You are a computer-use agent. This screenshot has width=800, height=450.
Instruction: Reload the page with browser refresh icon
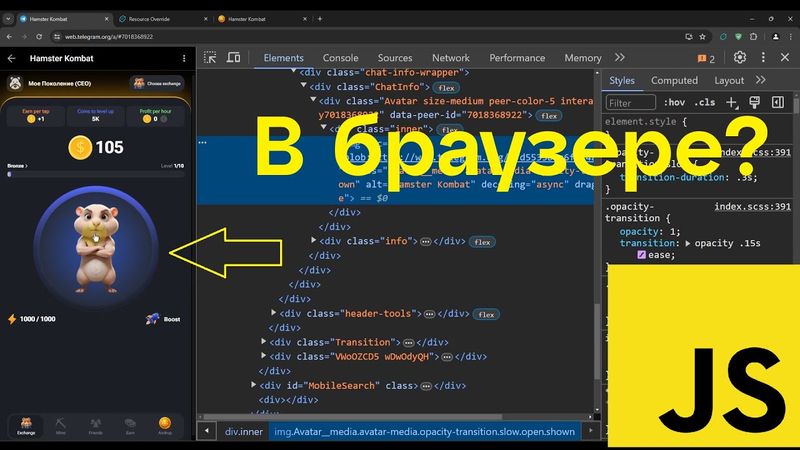tap(39, 37)
